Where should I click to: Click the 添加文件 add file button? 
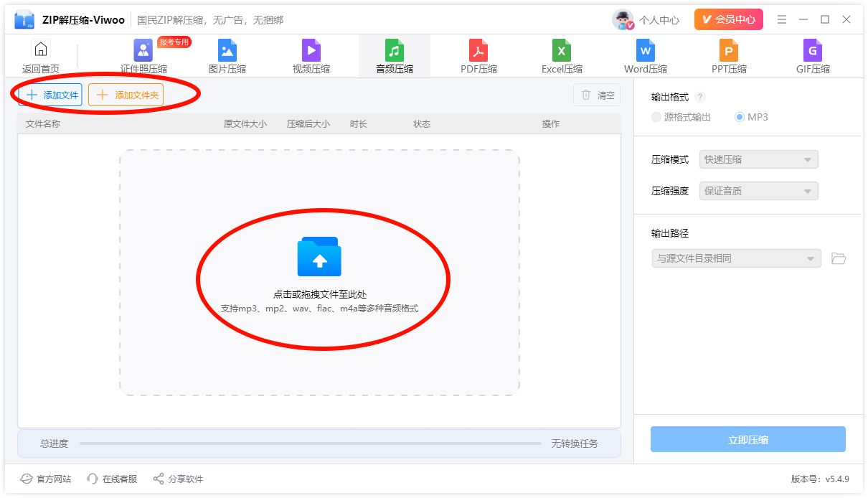click(x=50, y=95)
